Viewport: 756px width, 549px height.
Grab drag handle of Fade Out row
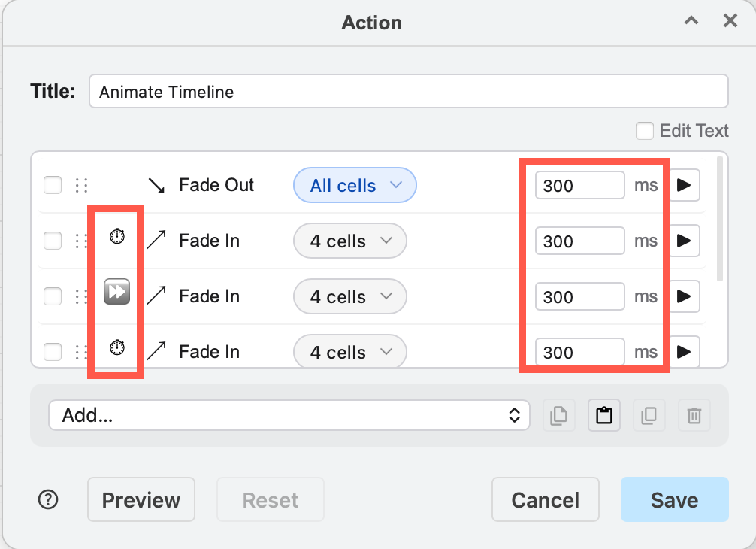81,185
